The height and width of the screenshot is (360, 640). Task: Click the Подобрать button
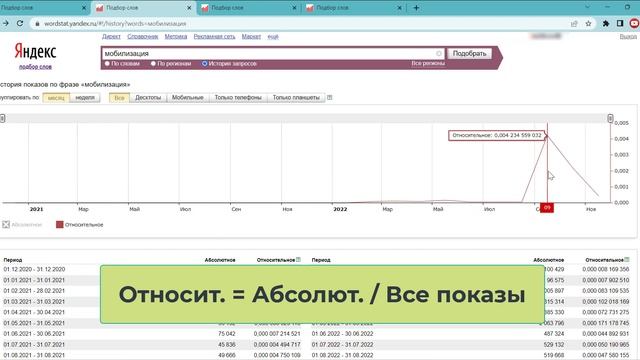(469, 53)
